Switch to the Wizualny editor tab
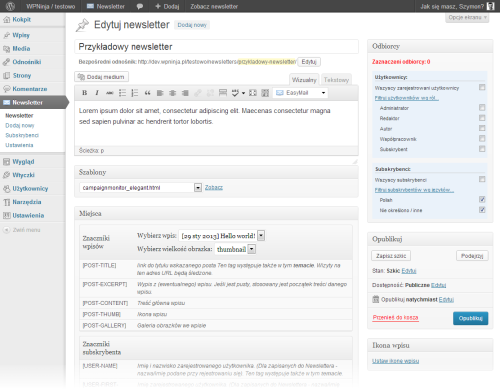 304,80
